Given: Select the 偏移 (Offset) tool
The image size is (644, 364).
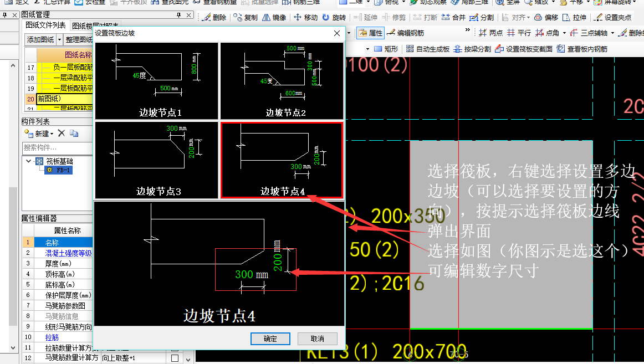Looking at the screenshot, I should pos(546,18).
